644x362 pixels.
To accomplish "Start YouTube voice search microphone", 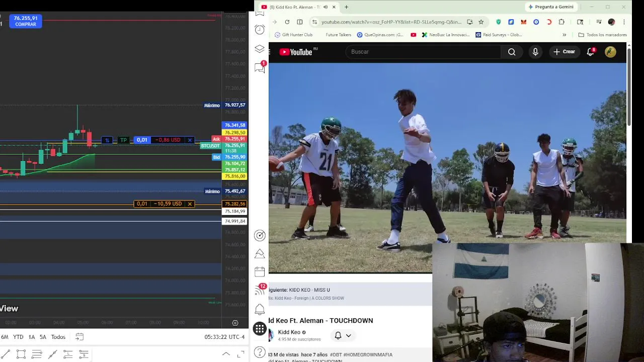I will (535, 52).
